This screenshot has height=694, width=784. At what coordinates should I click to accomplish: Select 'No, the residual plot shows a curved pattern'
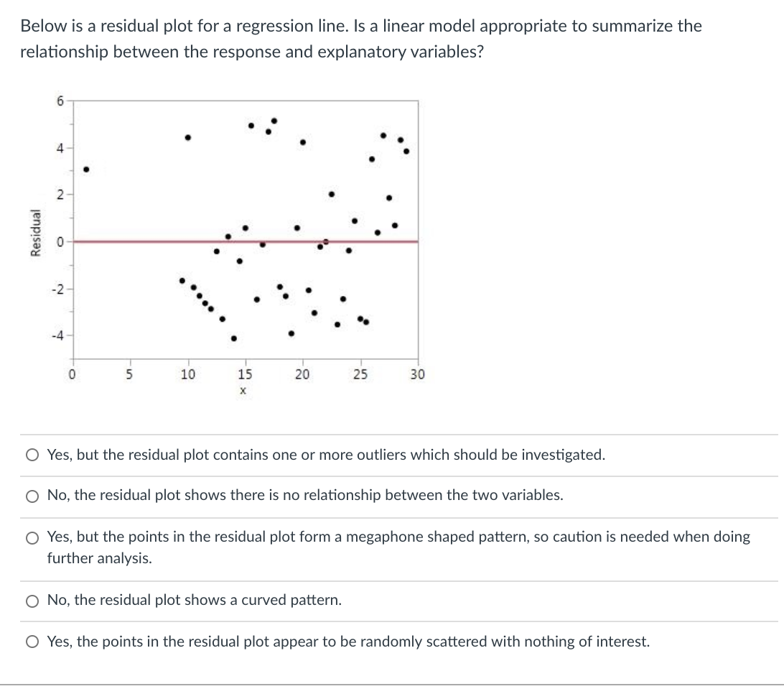32,600
